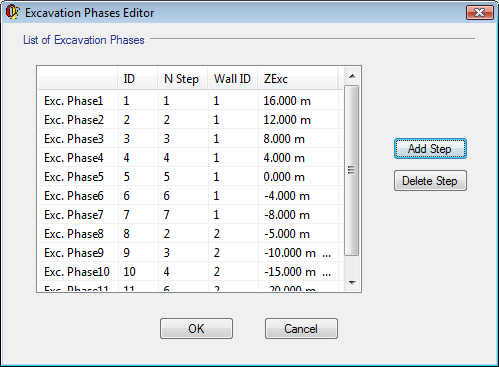Select the N Step column header
The height and width of the screenshot is (367, 499).
click(x=183, y=79)
